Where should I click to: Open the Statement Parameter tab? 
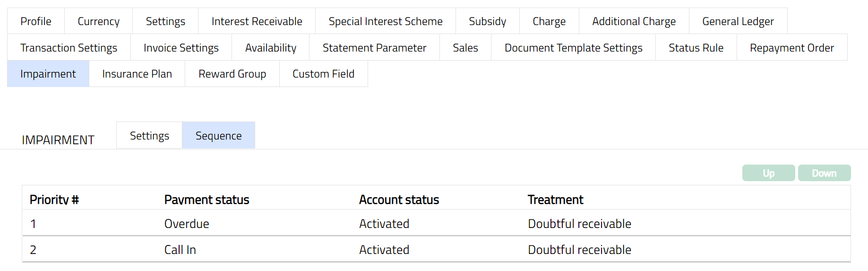[x=374, y=48]
